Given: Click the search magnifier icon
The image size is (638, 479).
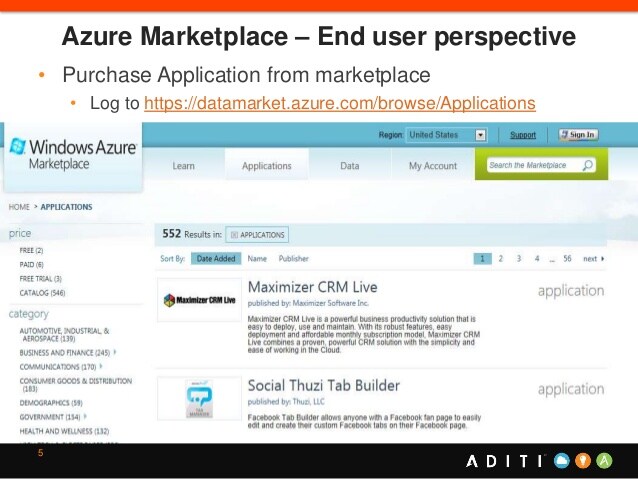Looking at the screenshot, I should click(x=588, y=165).
